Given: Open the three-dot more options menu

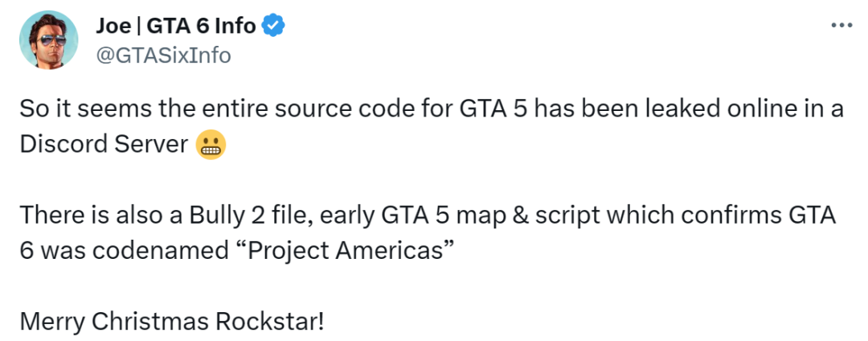Looking at the screenshot, I should 841,26.
